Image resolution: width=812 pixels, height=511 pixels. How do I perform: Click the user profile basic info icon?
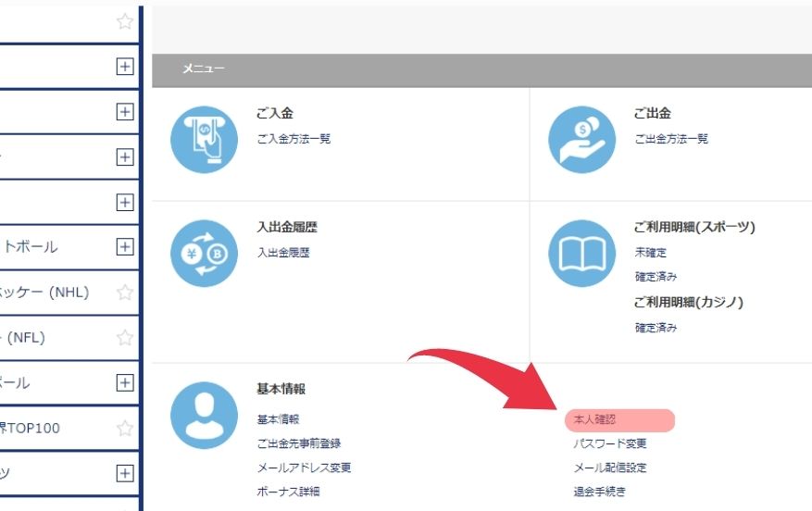(x=204, y=416)
